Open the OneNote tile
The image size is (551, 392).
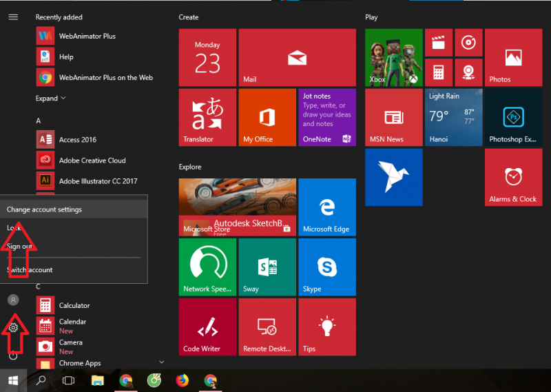[326, 117]
